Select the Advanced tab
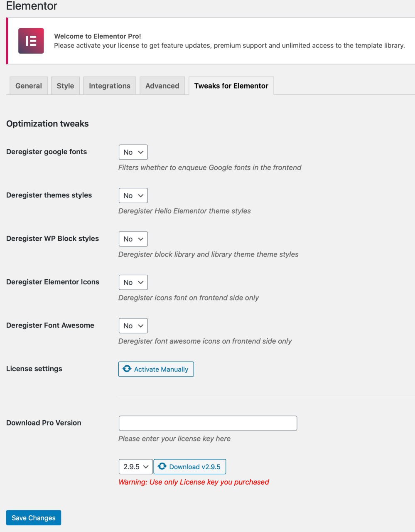 pos(162,86)
